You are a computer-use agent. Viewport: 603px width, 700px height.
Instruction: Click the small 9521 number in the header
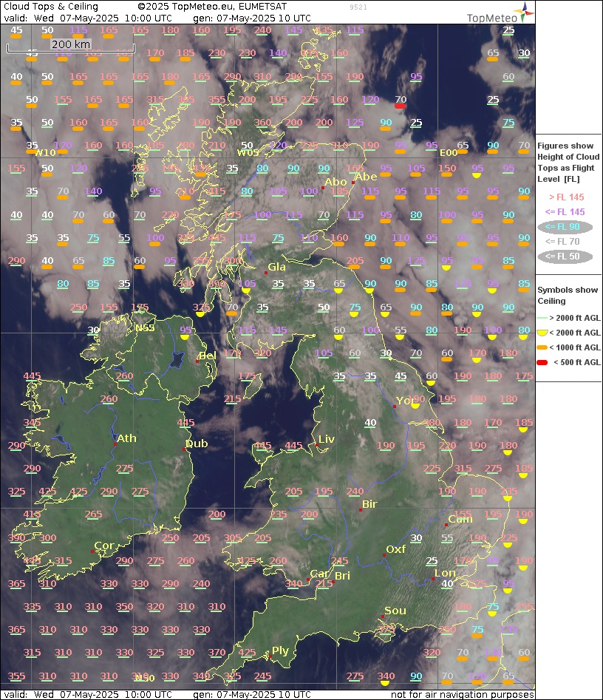coord(358,7)
